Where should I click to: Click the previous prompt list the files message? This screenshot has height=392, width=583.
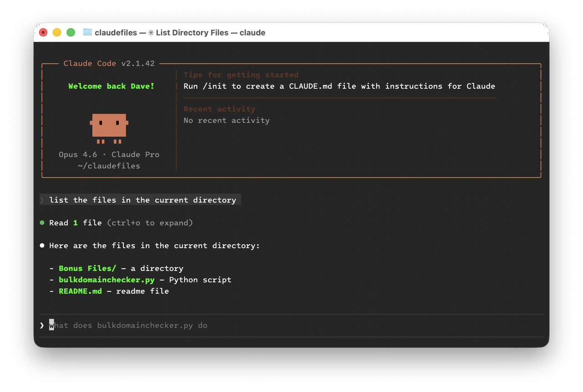(x=143, y=200)
